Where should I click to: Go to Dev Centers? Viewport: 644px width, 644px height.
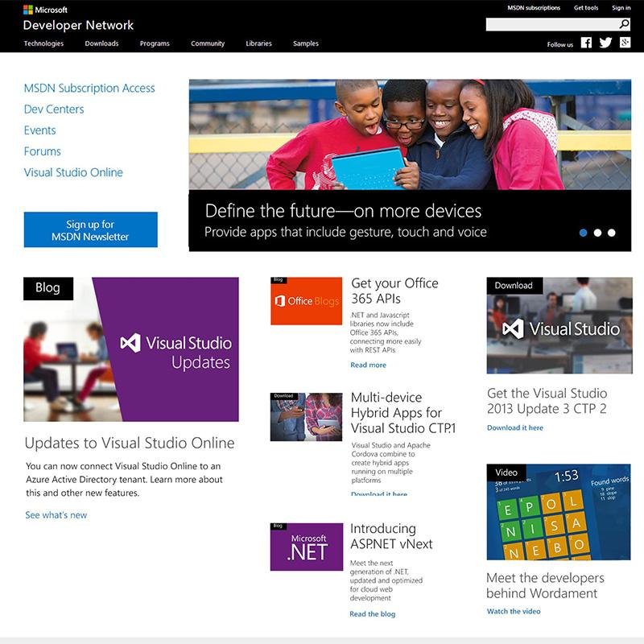(54, 109)
